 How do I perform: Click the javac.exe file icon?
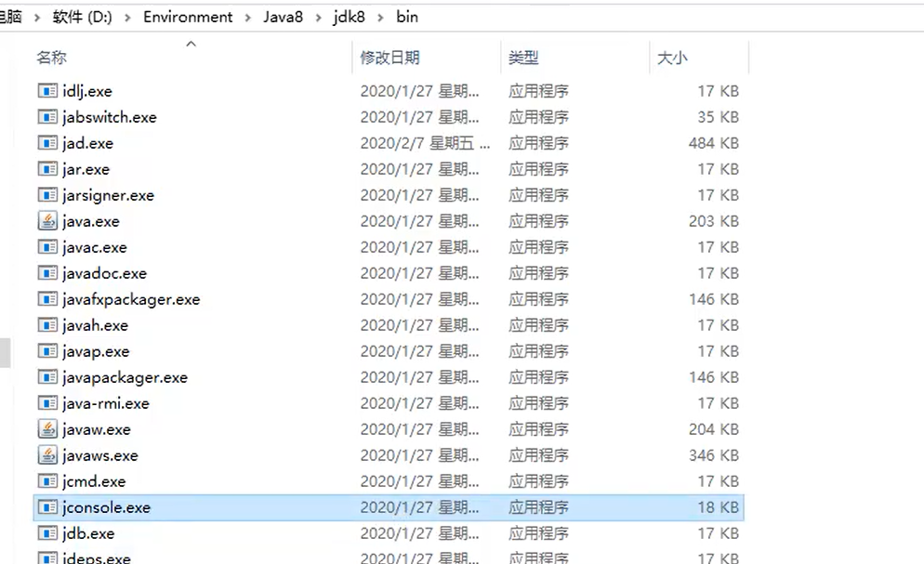(x=47, y=246)
